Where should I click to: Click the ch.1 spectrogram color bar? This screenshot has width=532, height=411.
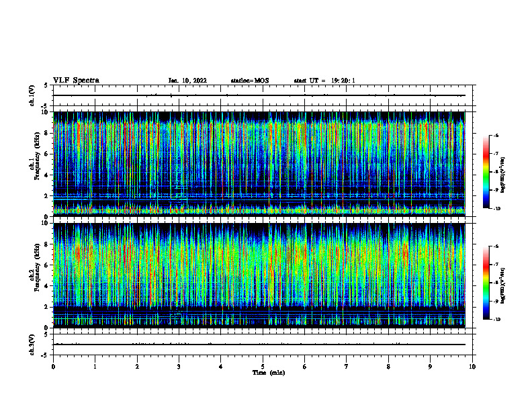(486, 172)
